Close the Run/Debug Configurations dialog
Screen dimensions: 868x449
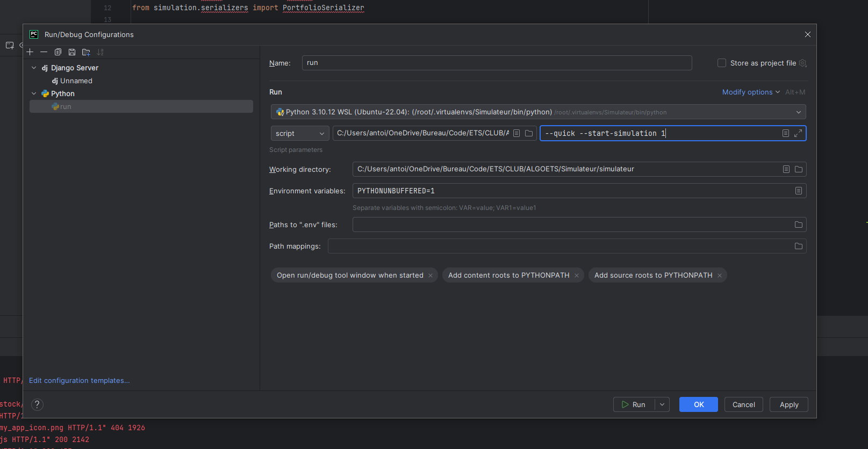(x=808, y=34)
